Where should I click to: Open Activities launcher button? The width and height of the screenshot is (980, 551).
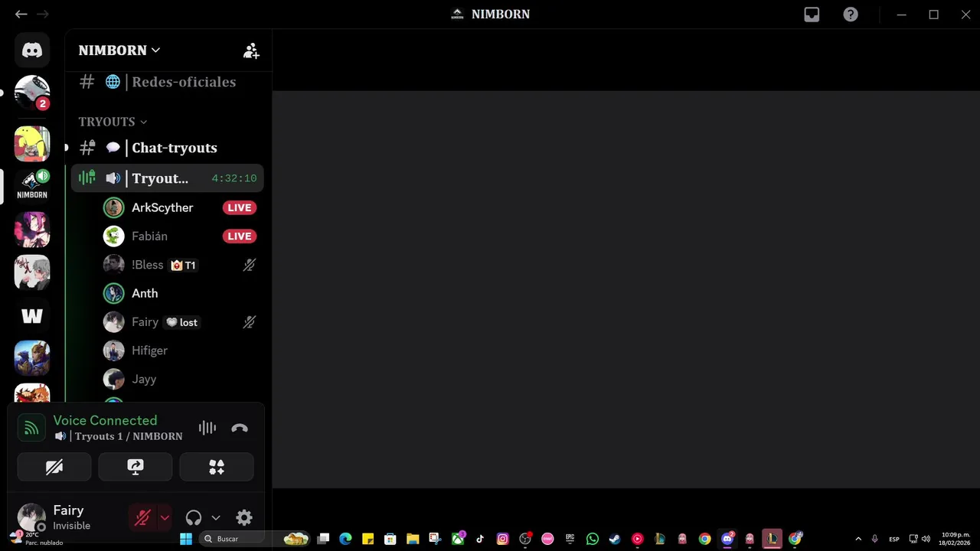pyautogui.click(x=217, y=467)
